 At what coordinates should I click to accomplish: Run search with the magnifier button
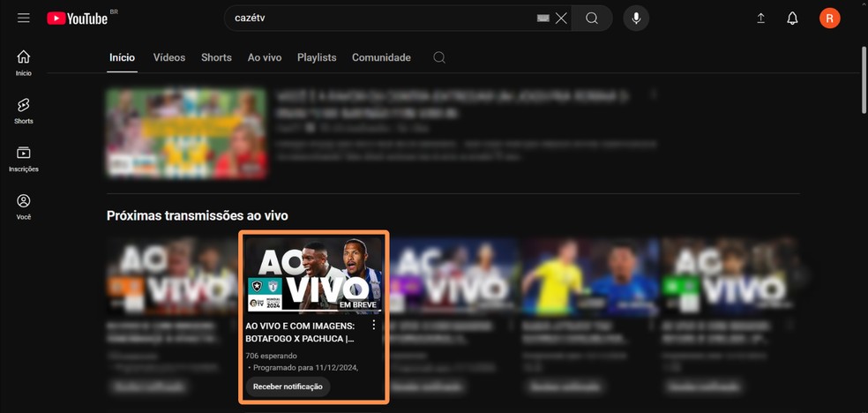pos(592,19)
